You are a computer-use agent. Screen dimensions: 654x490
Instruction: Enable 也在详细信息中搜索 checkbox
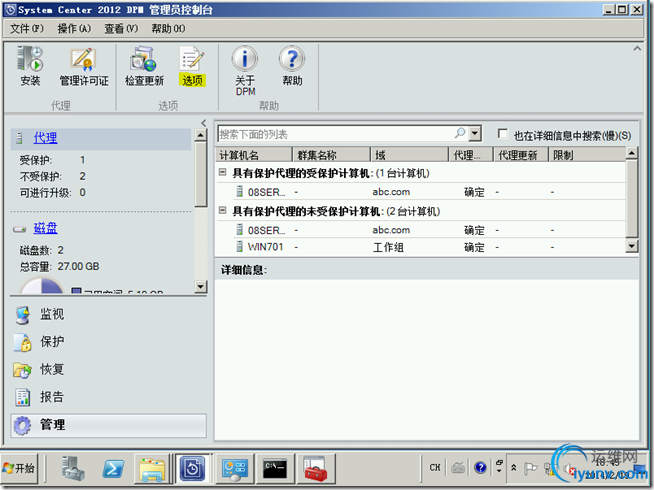pyautogui.click(x=503, y=133)
